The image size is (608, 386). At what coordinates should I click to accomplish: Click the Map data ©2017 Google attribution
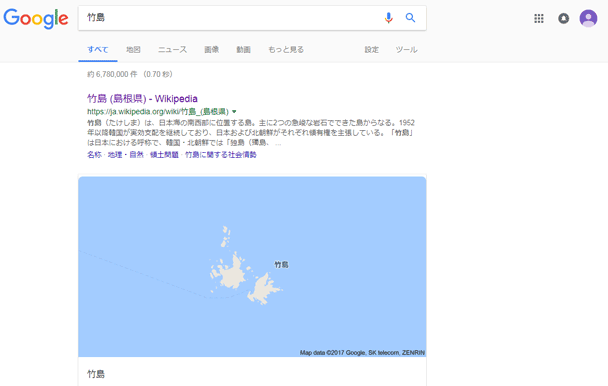pyautogui.click(x=362, y=353)
